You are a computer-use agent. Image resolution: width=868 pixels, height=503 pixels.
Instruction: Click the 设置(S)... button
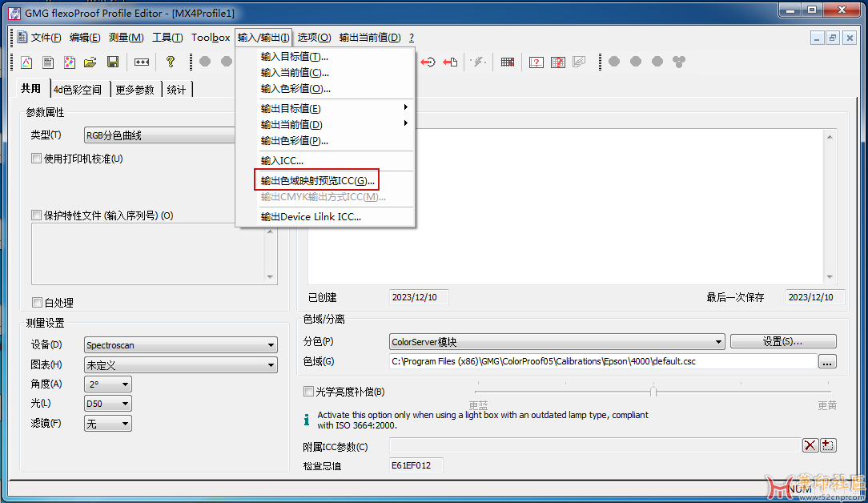tap(783, 341)
